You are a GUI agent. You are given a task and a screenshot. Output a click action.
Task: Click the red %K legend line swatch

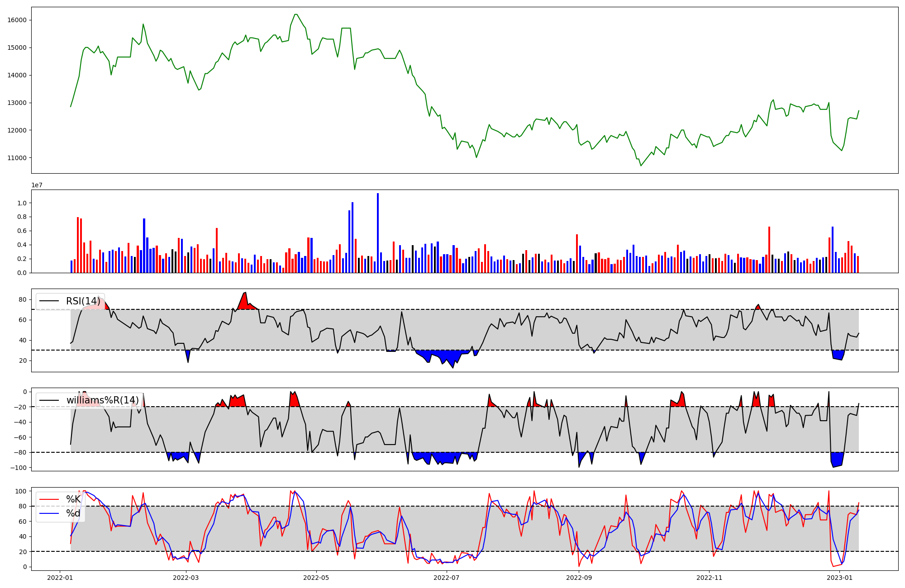tap(49, 499)
